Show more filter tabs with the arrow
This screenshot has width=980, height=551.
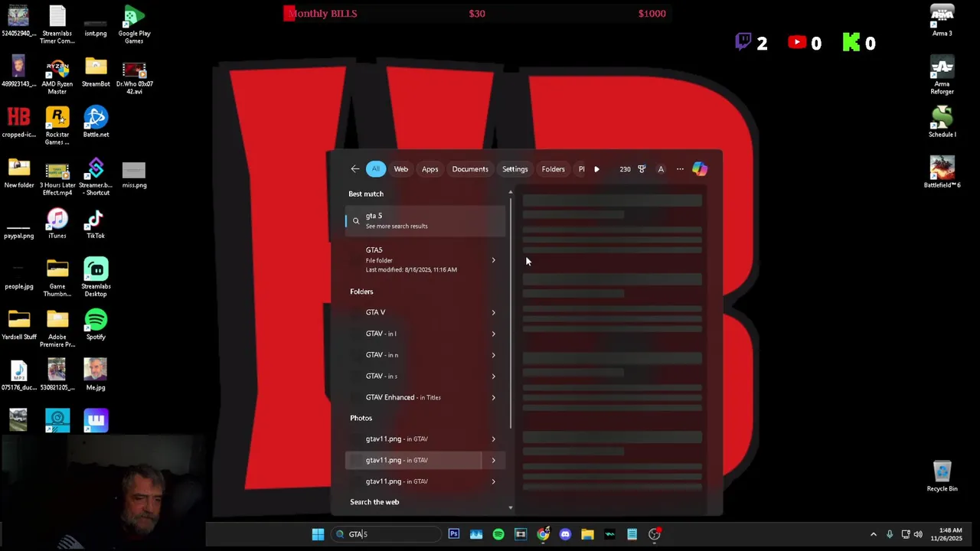click(x=596, y=169)
